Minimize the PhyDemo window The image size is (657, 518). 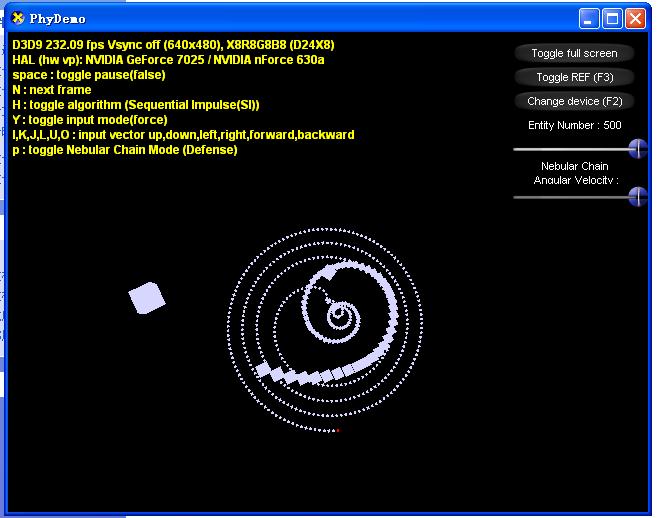(x=589, y=19)
